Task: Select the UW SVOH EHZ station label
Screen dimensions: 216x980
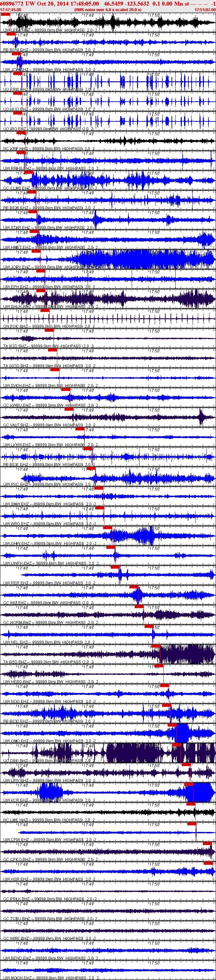Action: 50,386
